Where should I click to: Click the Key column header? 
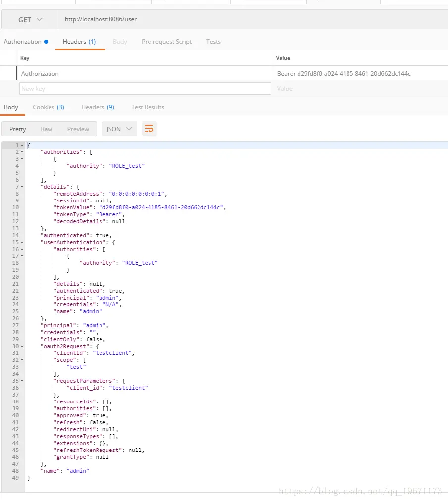tap(25, 58)
